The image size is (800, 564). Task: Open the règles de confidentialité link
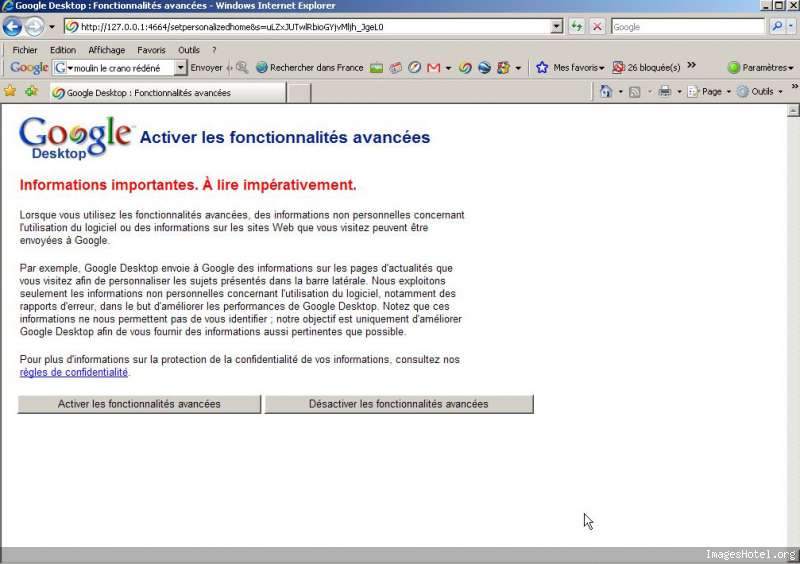coord(74,373)
